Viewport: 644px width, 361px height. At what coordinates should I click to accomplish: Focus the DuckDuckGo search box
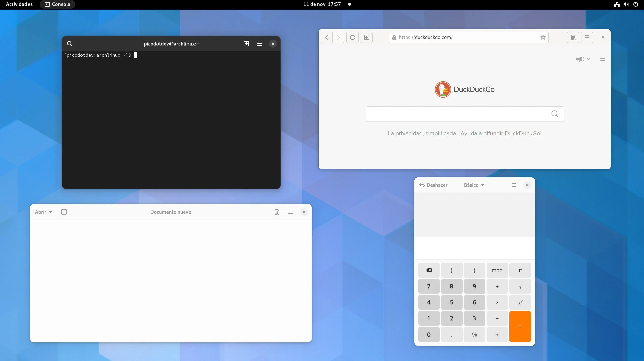[x=458, y=114]
